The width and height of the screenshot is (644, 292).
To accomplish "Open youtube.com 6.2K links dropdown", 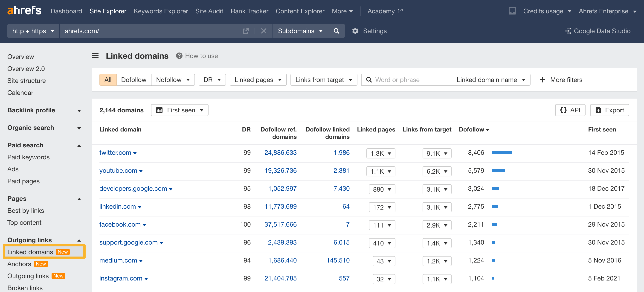I will pos(437,171).
